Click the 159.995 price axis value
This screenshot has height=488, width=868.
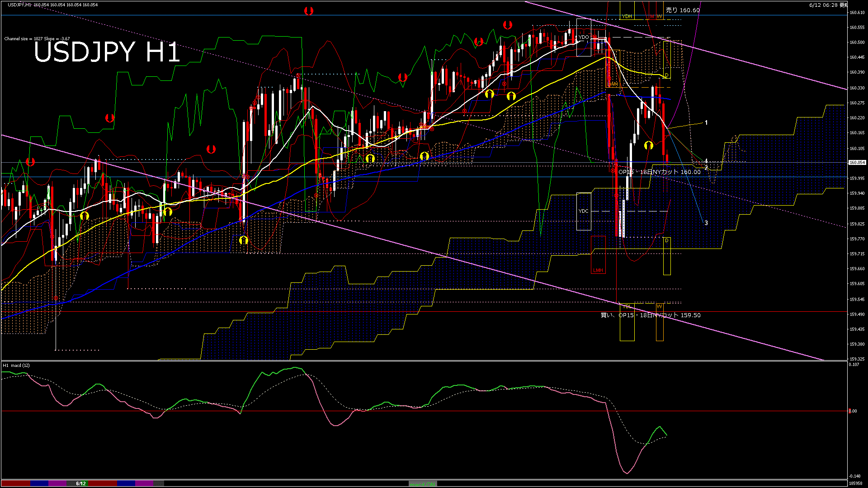point(857,178)
